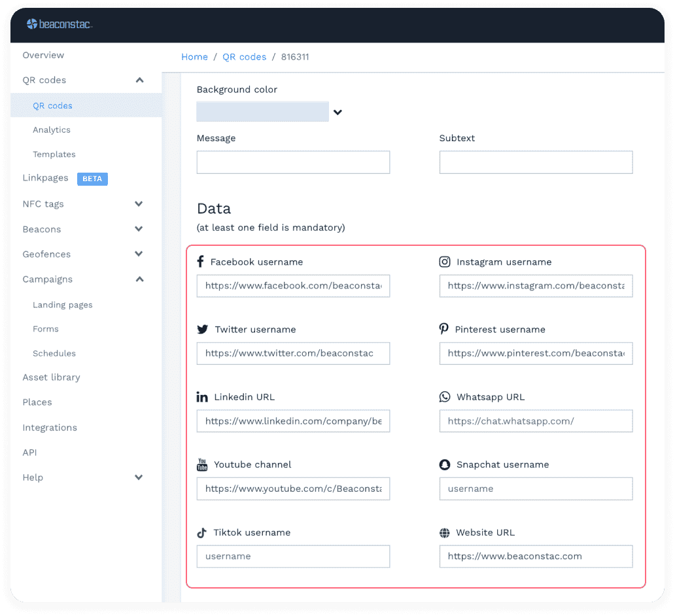Click the Data section heading
The height and width of the screenshot is (616, 675).
click(214, 209)
